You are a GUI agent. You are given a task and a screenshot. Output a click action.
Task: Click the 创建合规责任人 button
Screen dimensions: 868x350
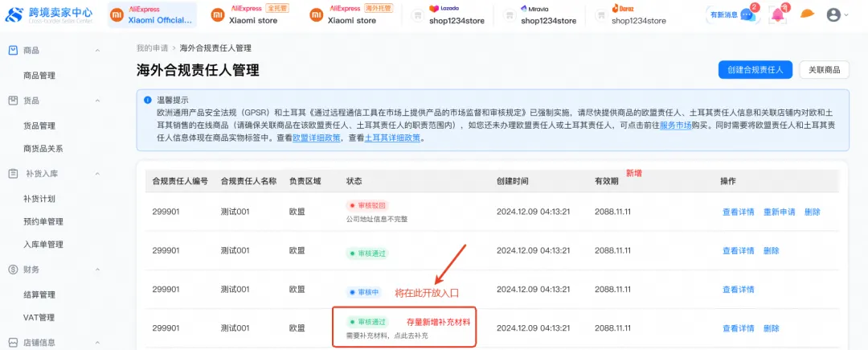click(755, 70)
